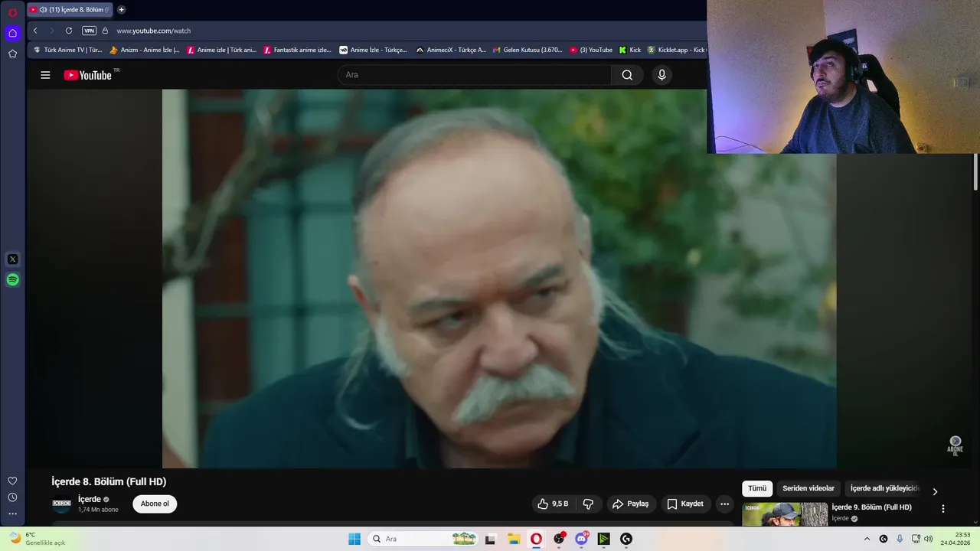Open (3) YouTube bookmark
The image size is (980, 551).
(591, 50)
